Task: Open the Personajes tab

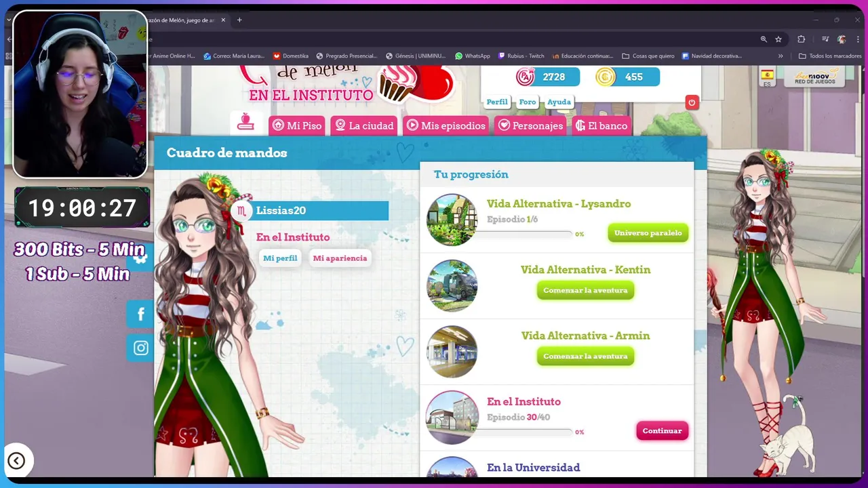Action: (530, 125)
